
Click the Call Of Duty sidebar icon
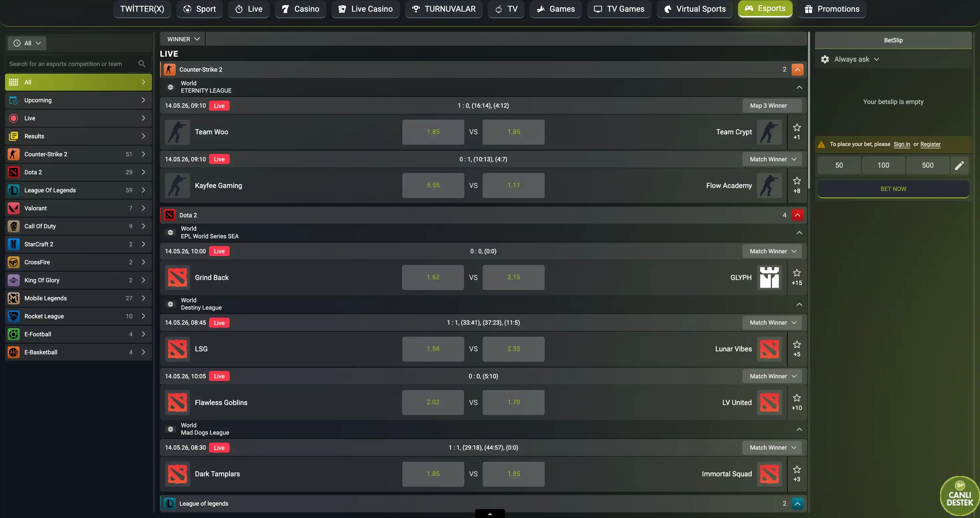14,226
